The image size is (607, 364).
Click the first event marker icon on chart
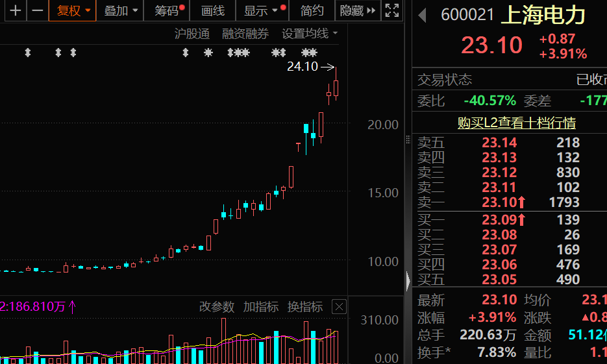(x=27, y=53)
